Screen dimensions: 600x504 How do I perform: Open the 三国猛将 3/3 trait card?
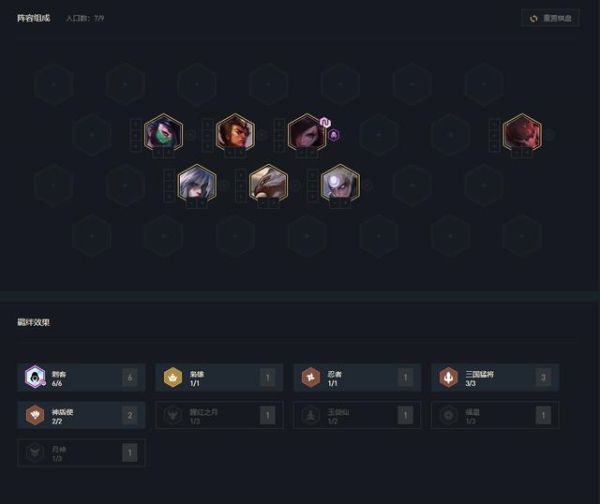495,378
